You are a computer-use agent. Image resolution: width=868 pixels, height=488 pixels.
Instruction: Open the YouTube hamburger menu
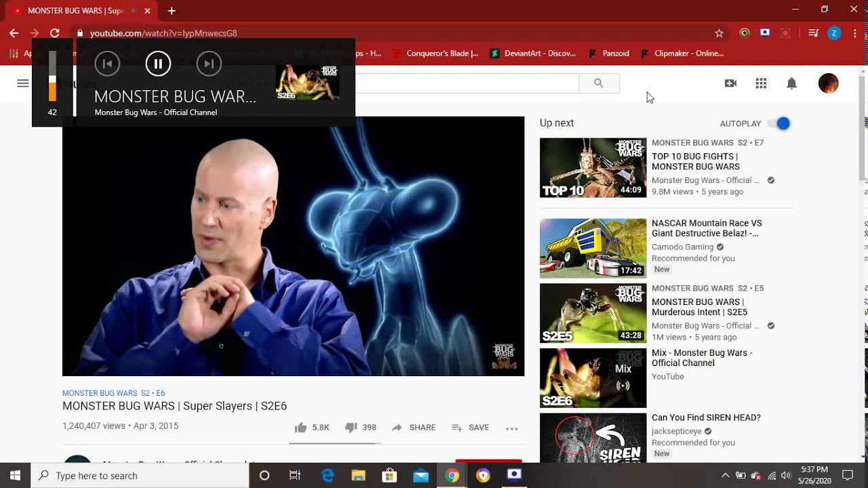point(23,83)
